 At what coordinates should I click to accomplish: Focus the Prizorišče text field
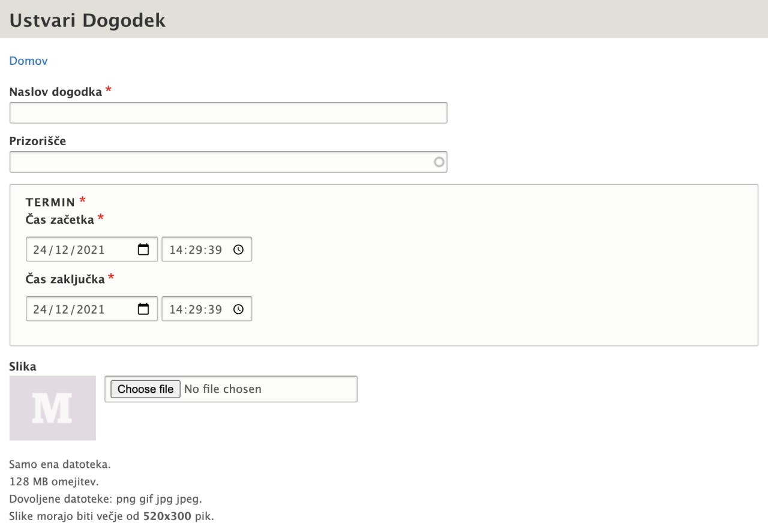pyautogui.click(x=222, y=162)
